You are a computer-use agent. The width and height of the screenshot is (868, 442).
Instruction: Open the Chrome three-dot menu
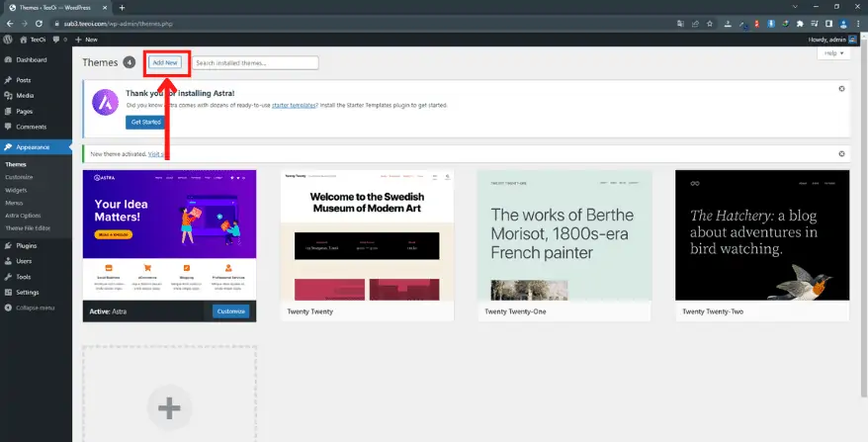tap(858, 24)
